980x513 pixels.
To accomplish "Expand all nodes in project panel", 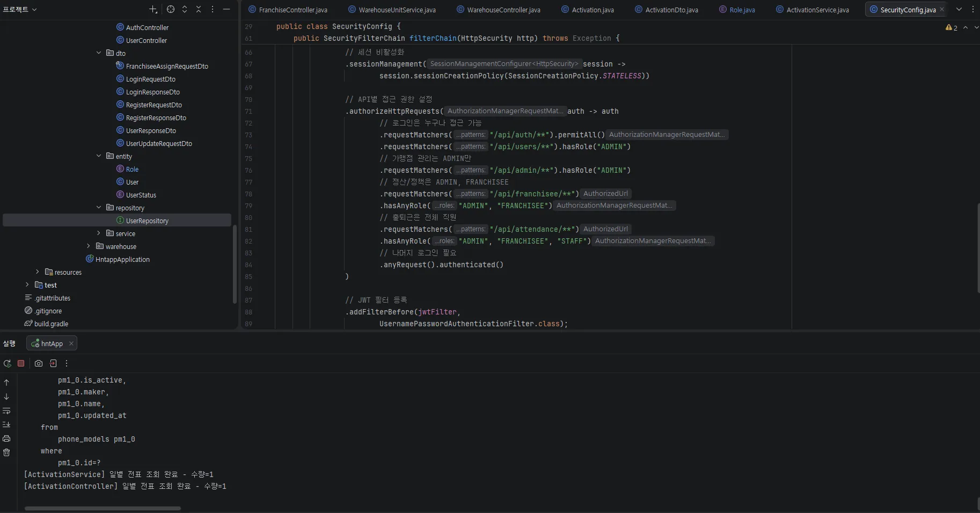I will pos(185,9).
